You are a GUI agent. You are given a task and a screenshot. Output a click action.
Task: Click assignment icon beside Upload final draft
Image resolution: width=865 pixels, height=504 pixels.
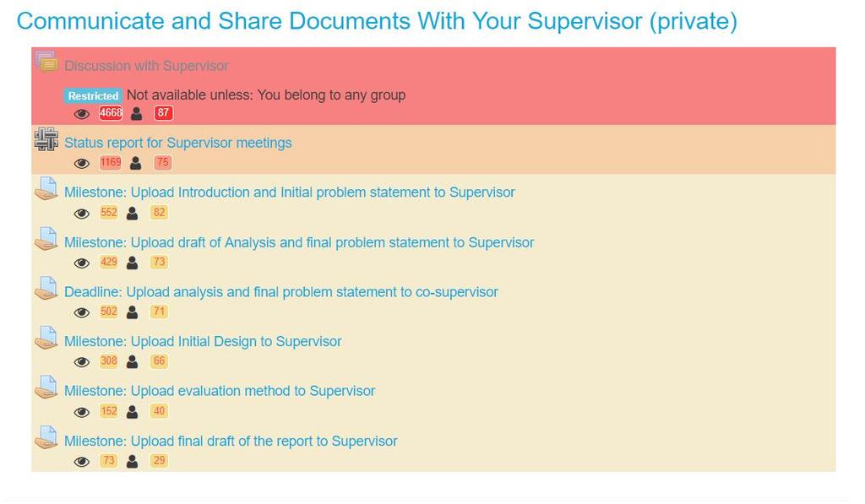[x=46, y=436]
